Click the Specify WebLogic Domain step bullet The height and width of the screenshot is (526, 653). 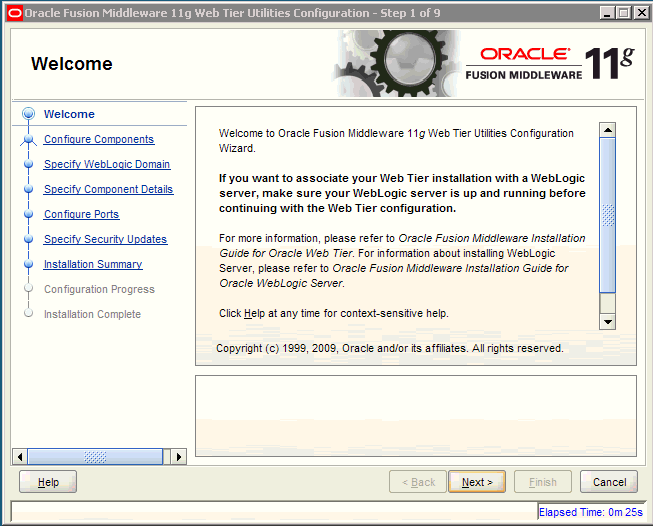[x=28, y=164]
